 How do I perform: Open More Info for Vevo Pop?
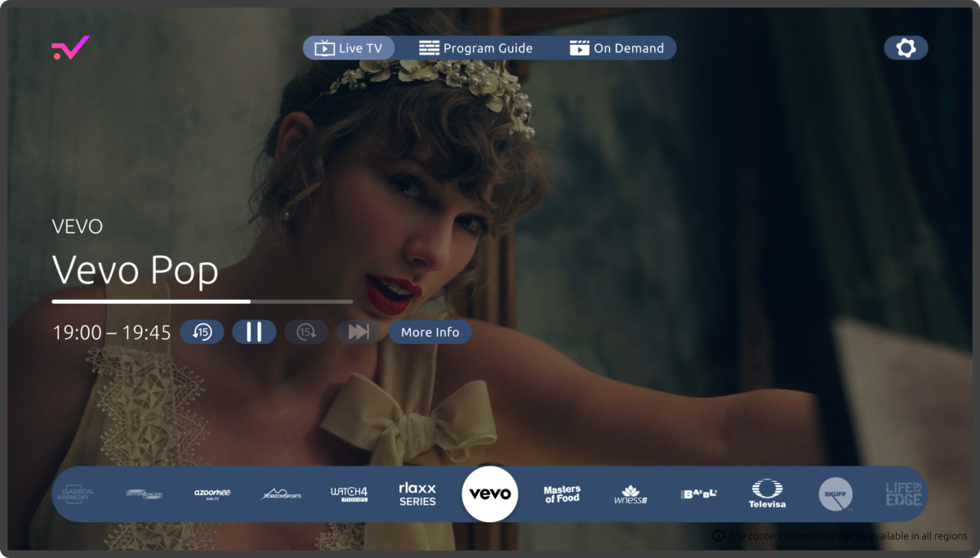(x=430, y=332)
